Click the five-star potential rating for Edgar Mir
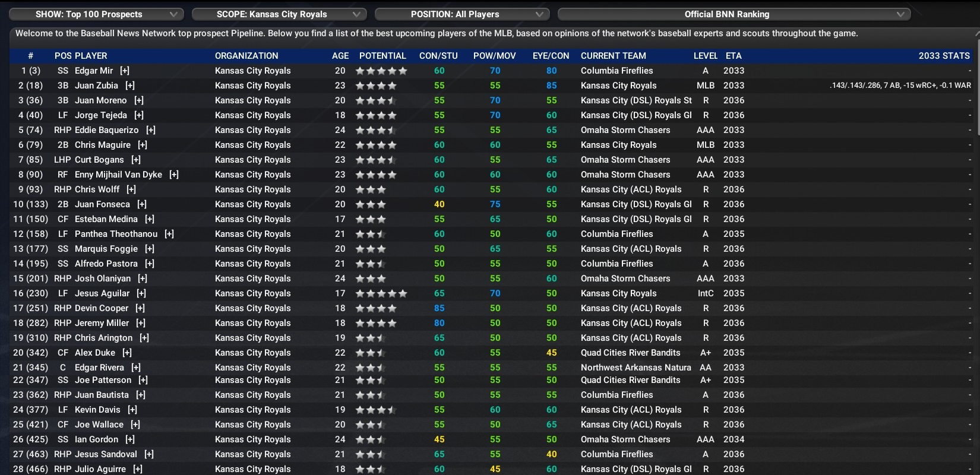This screenshot has height=475, width=980. [381, 71]
